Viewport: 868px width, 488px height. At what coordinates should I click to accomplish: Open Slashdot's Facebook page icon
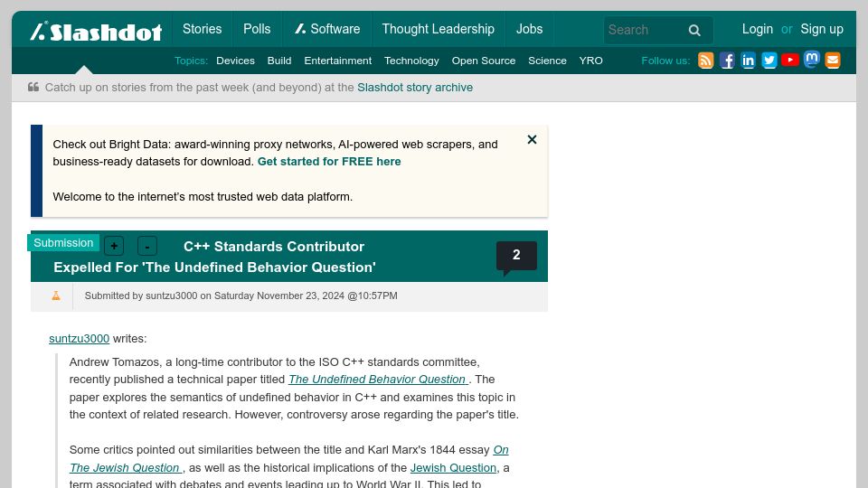727,61
